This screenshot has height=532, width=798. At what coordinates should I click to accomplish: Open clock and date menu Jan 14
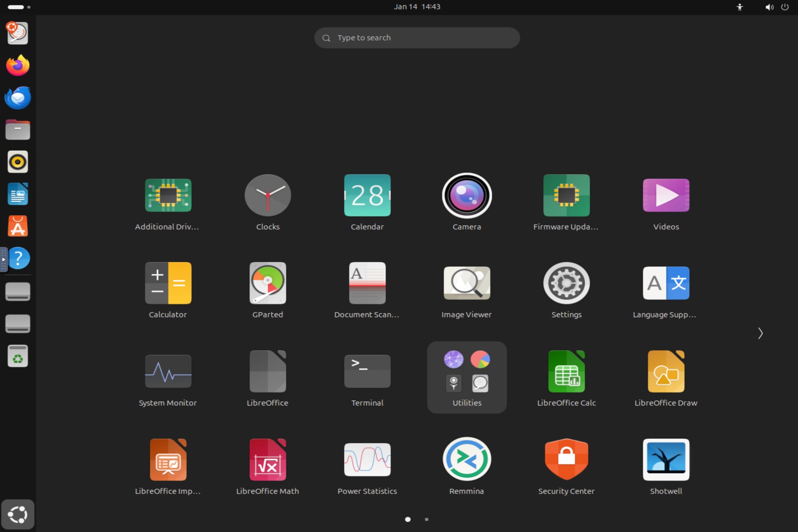417,7
